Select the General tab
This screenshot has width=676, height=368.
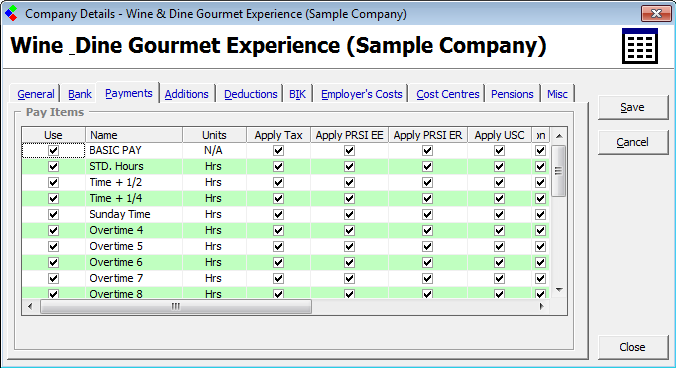point(36,94)
